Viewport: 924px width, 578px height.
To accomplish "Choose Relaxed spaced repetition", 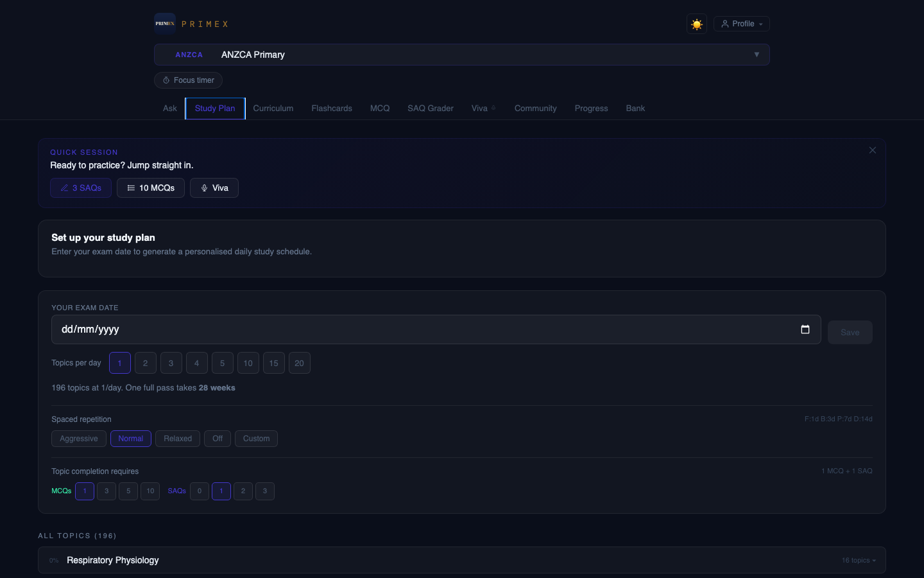I will (x=178, y=439).
